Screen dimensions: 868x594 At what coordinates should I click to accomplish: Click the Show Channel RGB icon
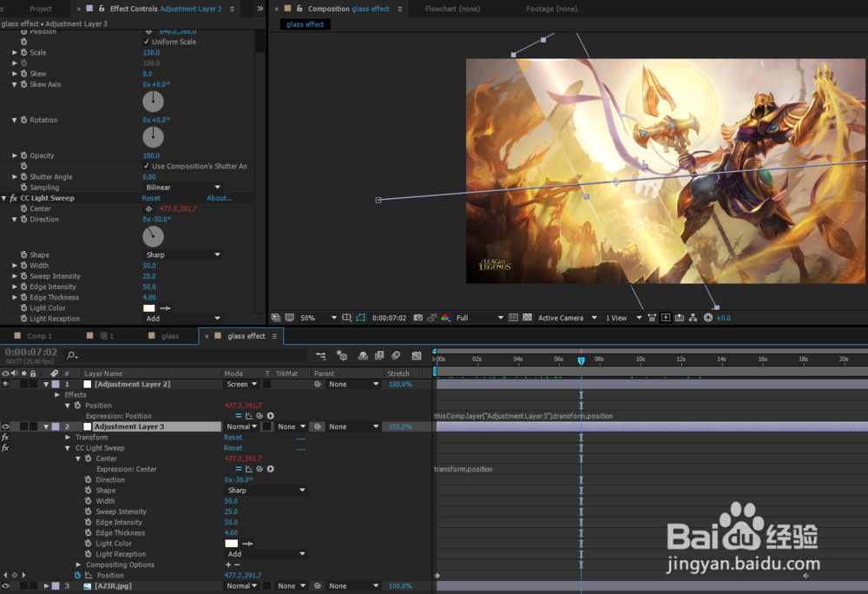pos(445,318)
